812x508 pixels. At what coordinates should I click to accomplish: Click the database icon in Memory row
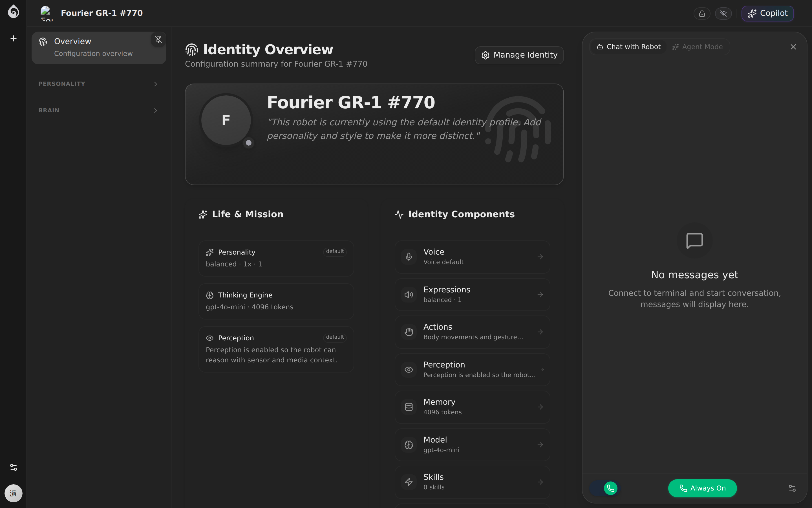point(409,407)
